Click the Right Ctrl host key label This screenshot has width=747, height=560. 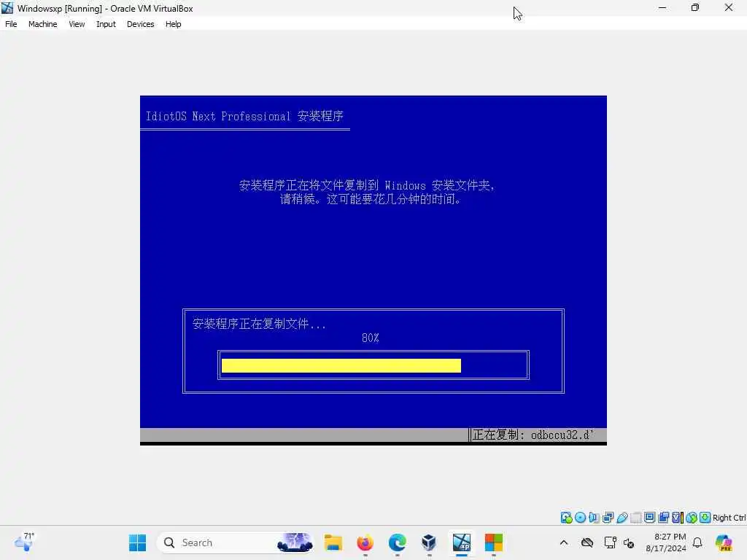coord(729,518)
